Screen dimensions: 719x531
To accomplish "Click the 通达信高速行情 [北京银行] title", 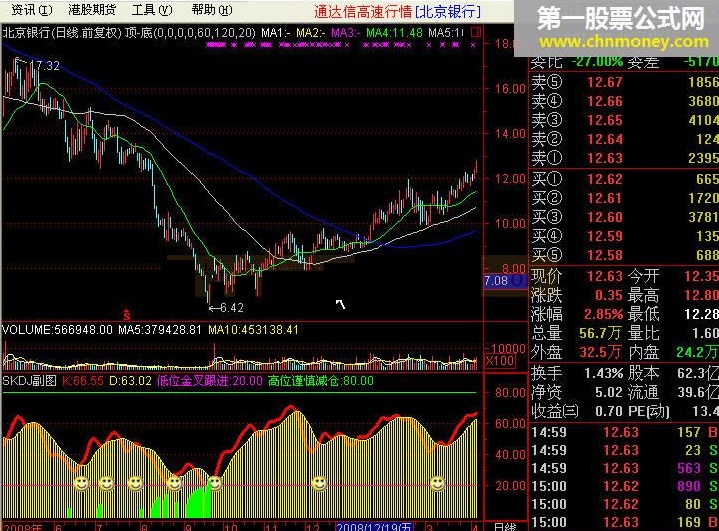I will coord(398,11).
